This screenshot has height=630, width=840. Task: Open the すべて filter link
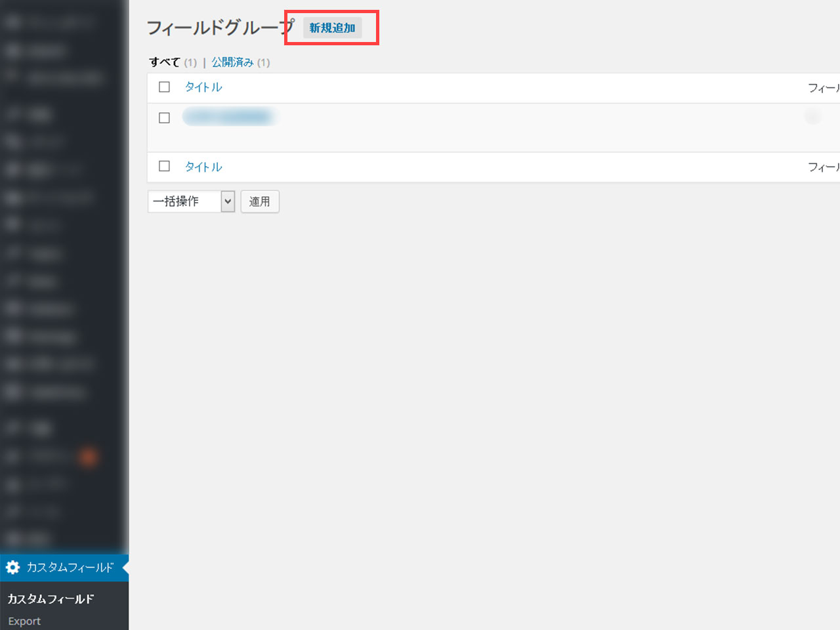(165, 62)
